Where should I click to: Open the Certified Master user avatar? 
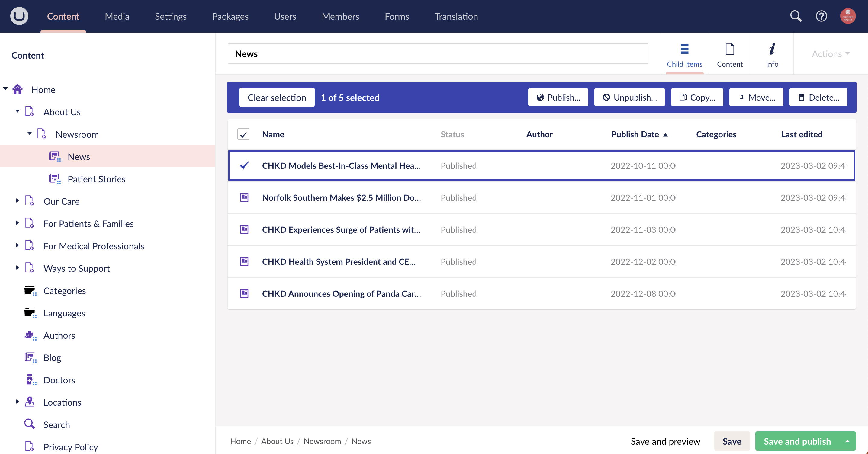(848, 16)
